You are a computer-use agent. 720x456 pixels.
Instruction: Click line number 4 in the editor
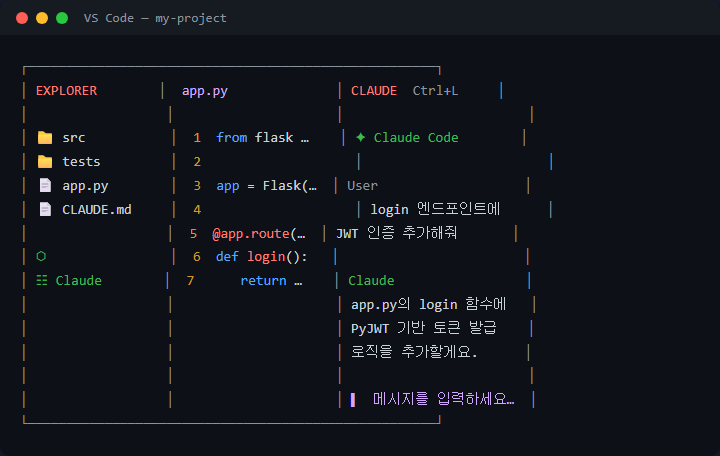(x=197, y=209)
